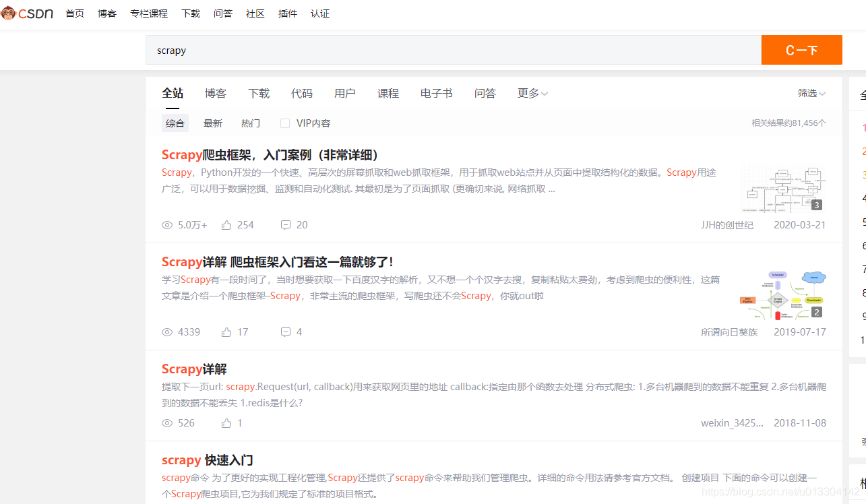Screen dimensions: 866x504
Task: Sort results by 最新
Action: pos(213,123)
